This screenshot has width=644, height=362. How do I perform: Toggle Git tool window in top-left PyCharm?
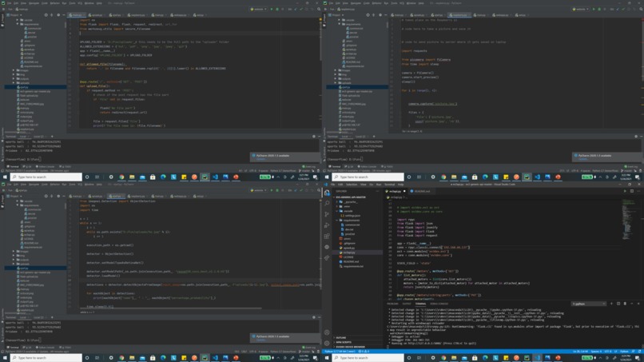(x=28, y=166)
